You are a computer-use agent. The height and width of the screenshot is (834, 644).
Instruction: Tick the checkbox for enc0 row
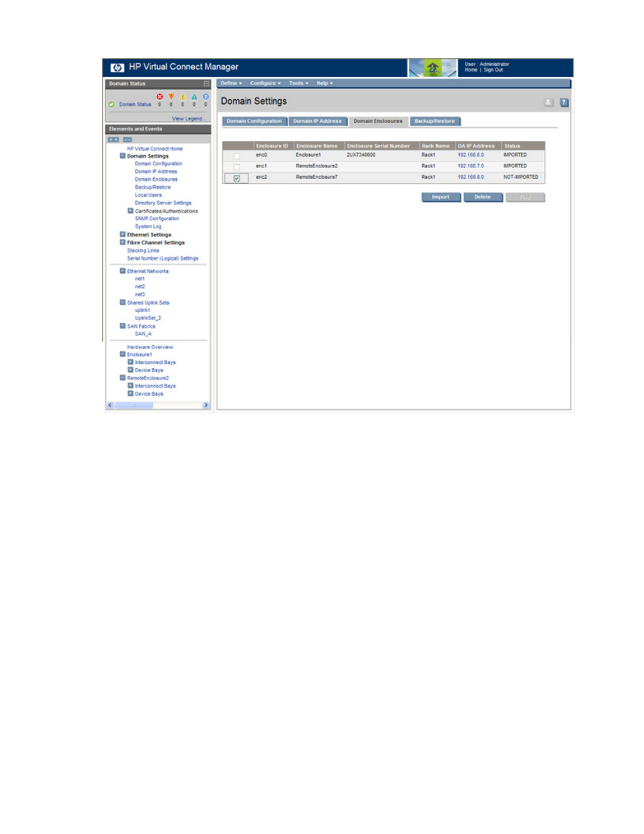tap(236, 156)
